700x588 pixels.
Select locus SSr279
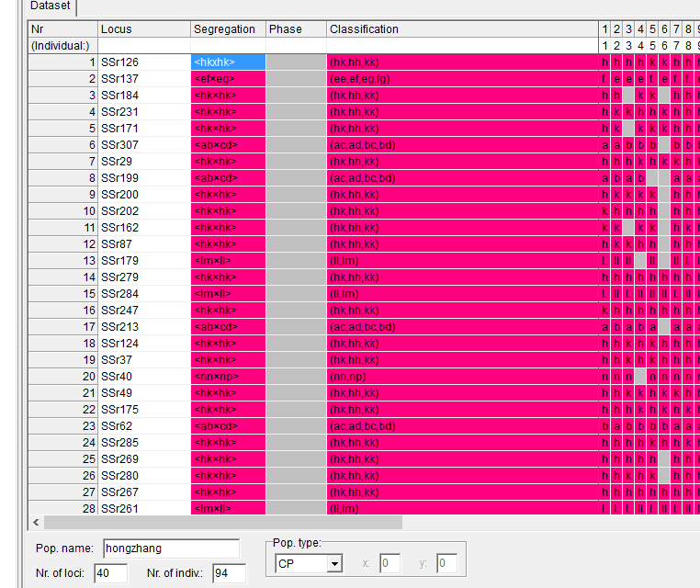pos(144,277)
